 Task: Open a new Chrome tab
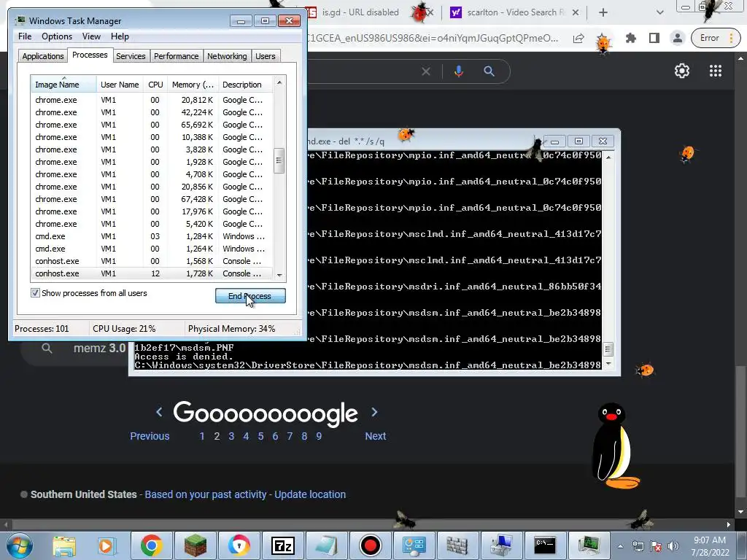(x=603, y=12)
